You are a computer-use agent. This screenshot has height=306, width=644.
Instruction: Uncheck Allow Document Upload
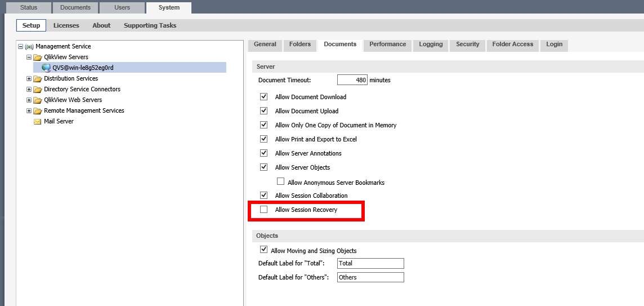tap(263, 111)
